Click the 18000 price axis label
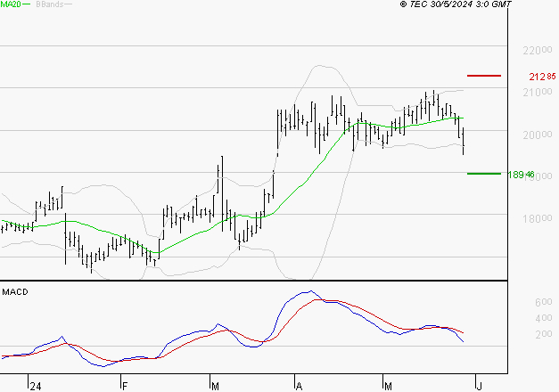559x392 pixels. (x=538, y=218)
